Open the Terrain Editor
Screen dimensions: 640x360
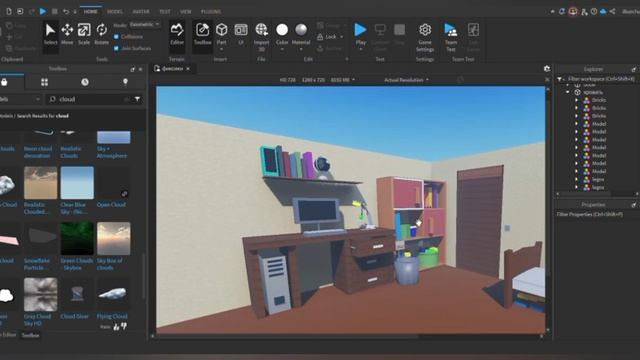click(x=177, y=34)
